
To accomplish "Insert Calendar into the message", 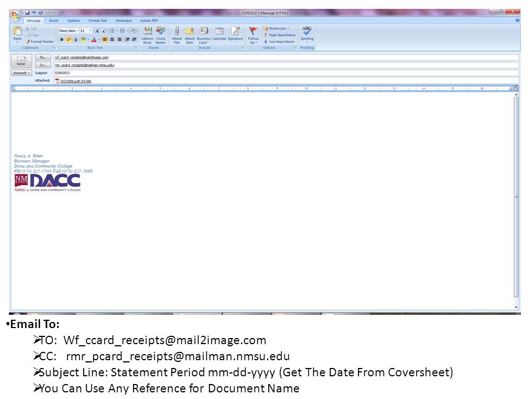I will coord(219,34).
